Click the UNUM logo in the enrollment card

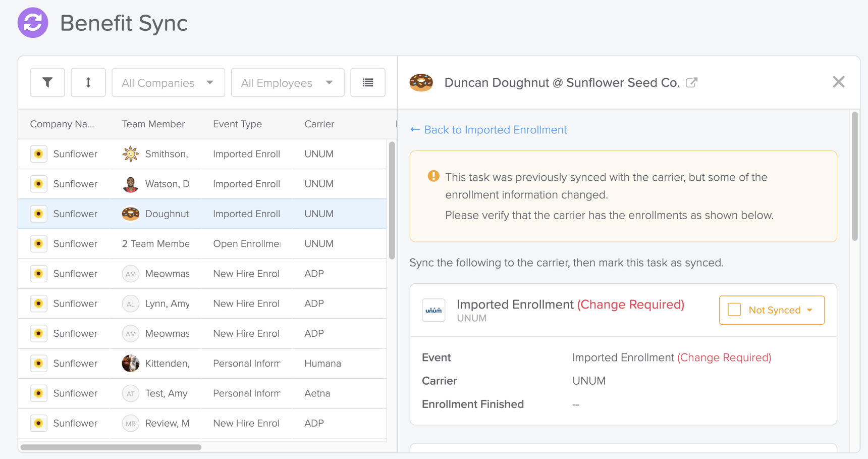tap(434, 310)
